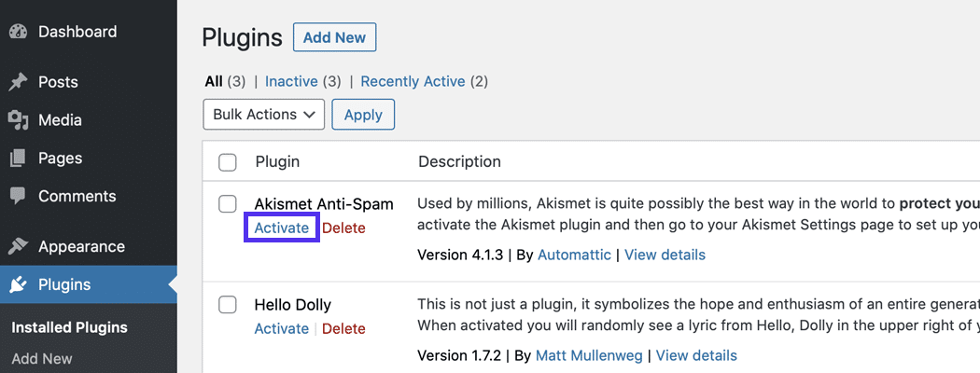Click the Appearance paintbrush icon
The width and height of the screenshot is (980, 373).
click(18, 247)
